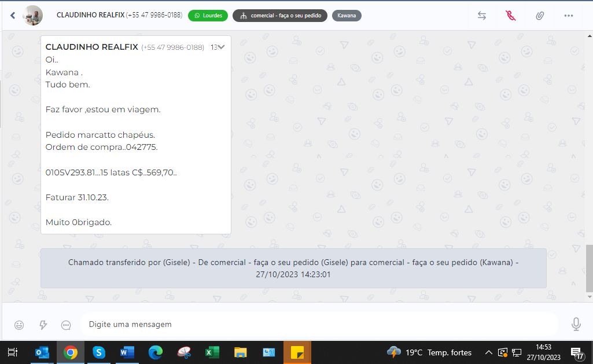Open quick replies lightning bolt icon
Screen dimensions: 593x364
click(43, 325)
